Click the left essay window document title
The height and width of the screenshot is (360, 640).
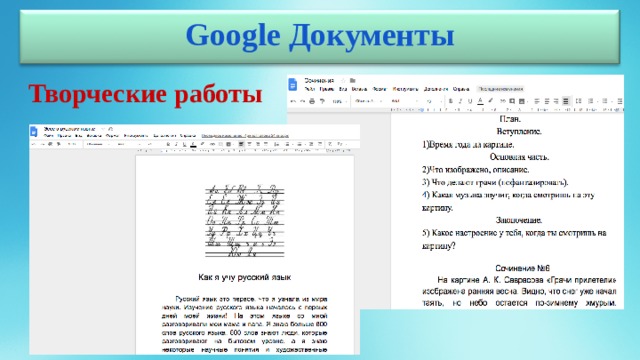[70, 129]
